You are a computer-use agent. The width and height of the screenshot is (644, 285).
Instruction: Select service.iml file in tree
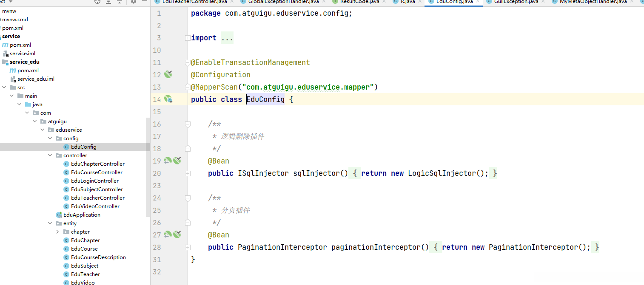[23, 54]
